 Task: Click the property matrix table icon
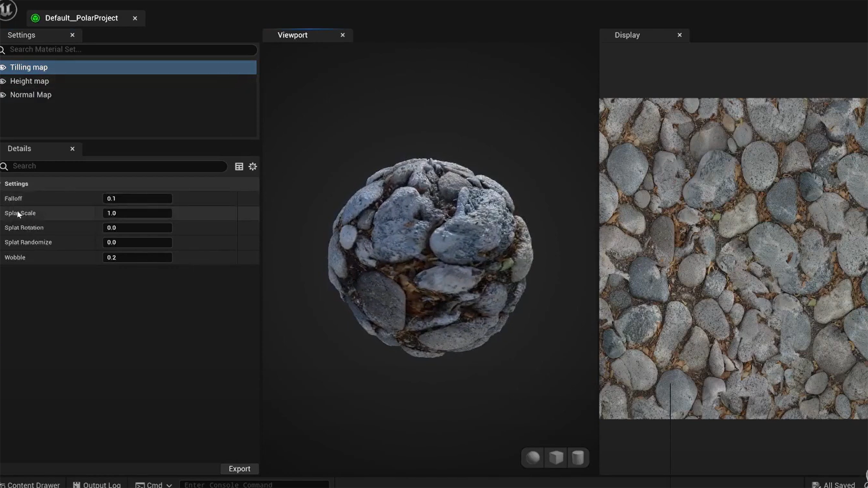pyautogui.click(x=239, y=167)
